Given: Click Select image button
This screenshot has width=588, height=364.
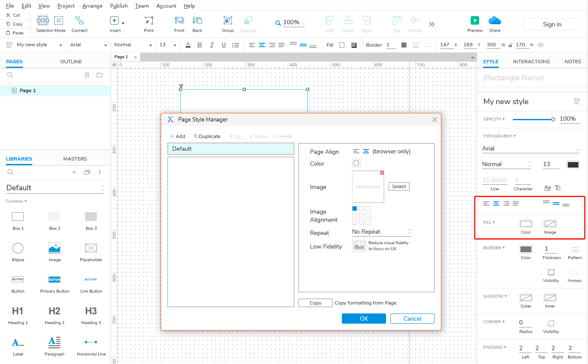Looking at the screenshot, I should coord(399,186).
